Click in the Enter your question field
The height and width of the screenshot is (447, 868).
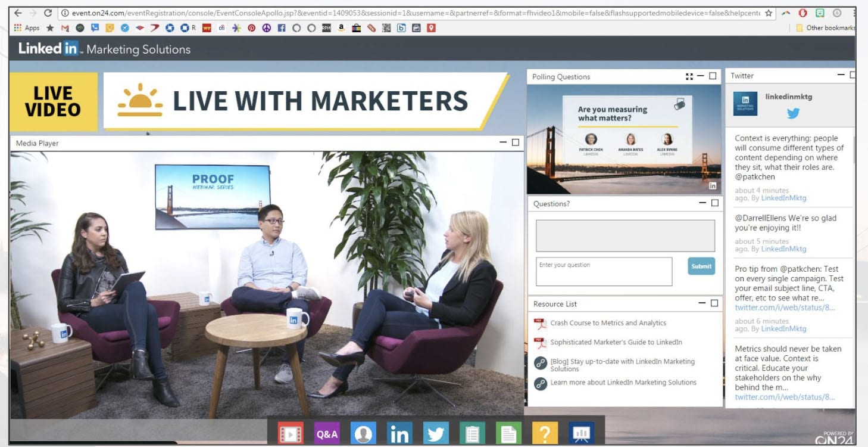click(x=604, y=272)
